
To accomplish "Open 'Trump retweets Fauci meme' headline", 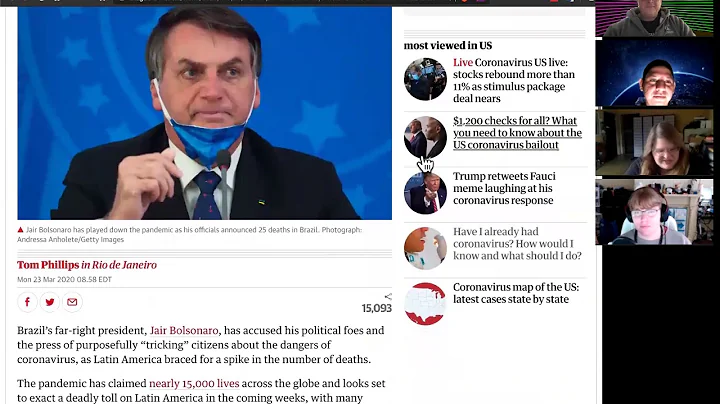I will 504,188.
